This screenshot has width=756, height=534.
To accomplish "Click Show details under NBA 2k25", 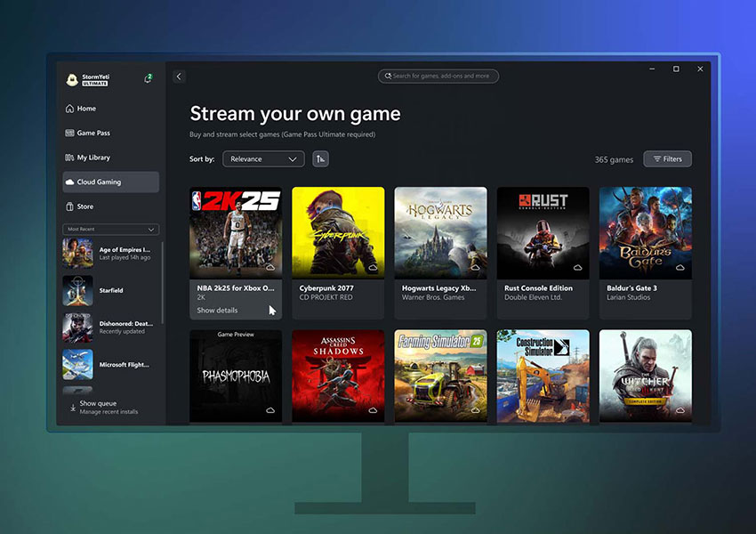I will coord(217,311).
